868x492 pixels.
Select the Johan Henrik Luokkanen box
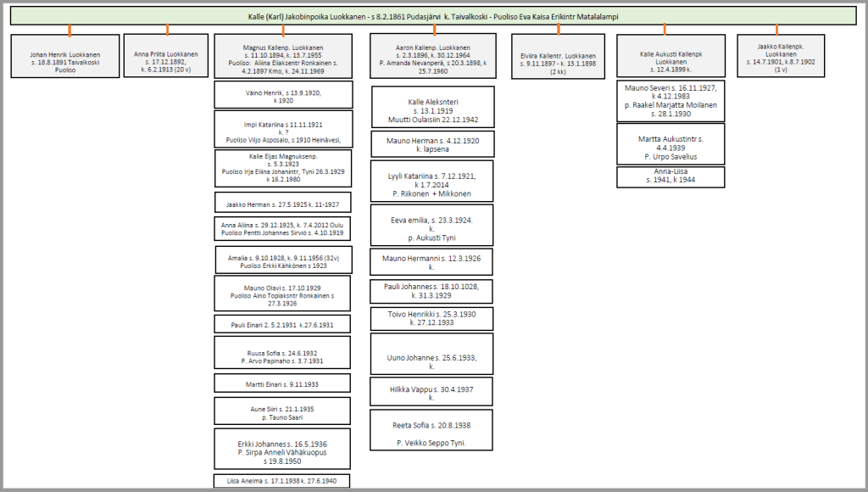click(65, 57)
